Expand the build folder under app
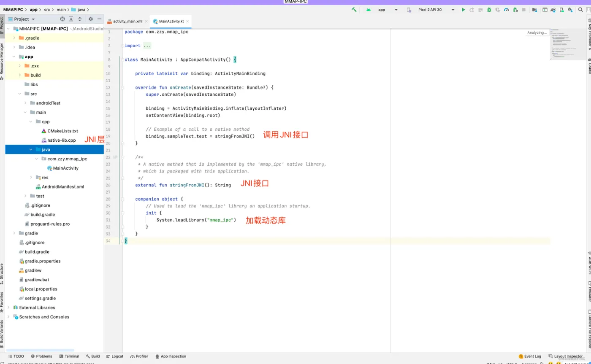Image resolution: width=591 pixels, height=364 pixels. [19, 75]
